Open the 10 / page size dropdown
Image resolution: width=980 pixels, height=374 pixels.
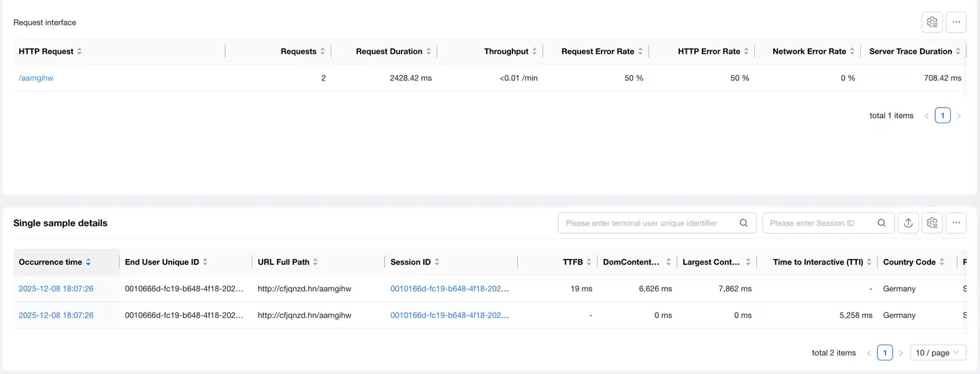click(938, 353)
